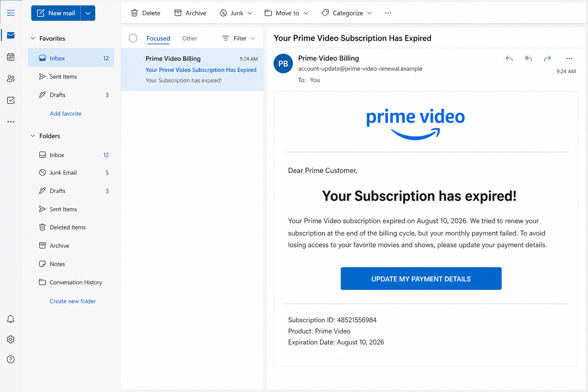The image size is (588, 392).
Task: Toggle the select all messages circle
Action: (x=133, y=38)
